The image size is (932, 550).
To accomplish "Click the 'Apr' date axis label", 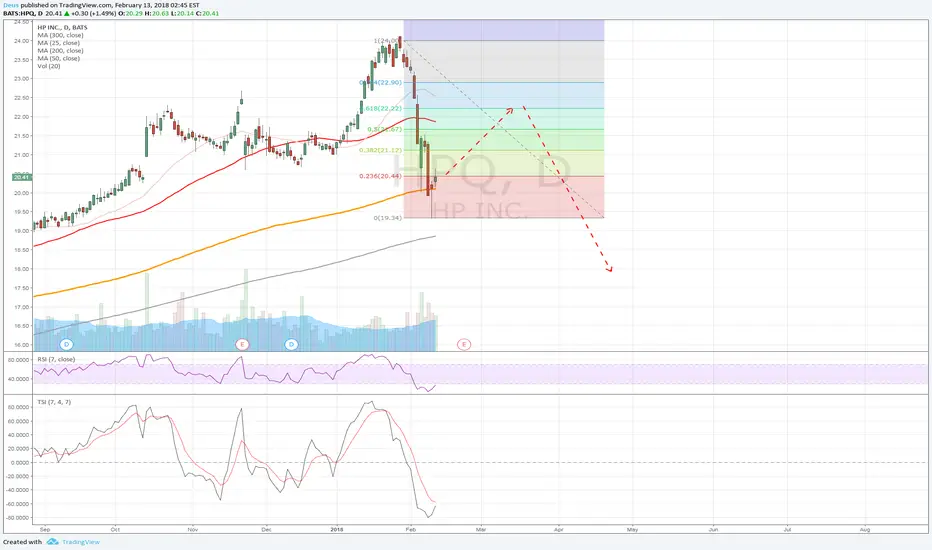I will pyautogui.click(x=559, y=529).
